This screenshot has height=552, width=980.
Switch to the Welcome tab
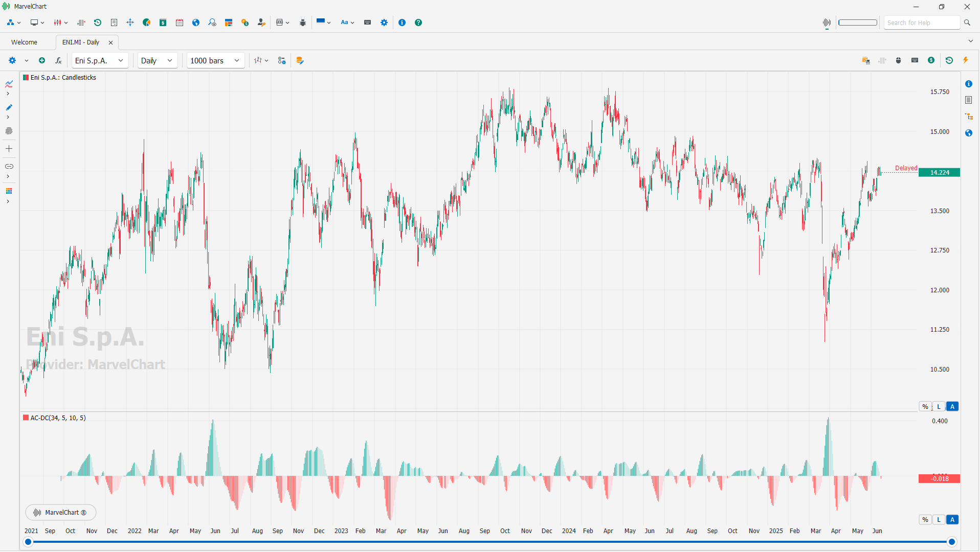24,42
